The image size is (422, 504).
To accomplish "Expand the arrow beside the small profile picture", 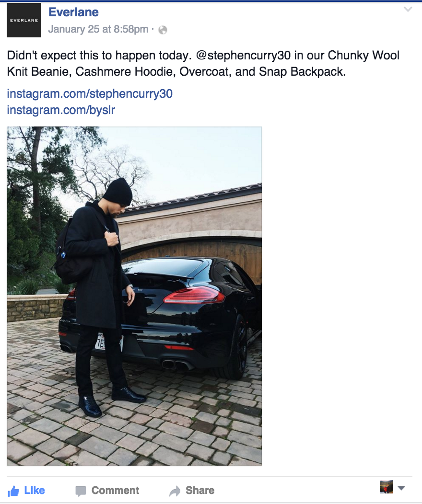I will point(401,488).
